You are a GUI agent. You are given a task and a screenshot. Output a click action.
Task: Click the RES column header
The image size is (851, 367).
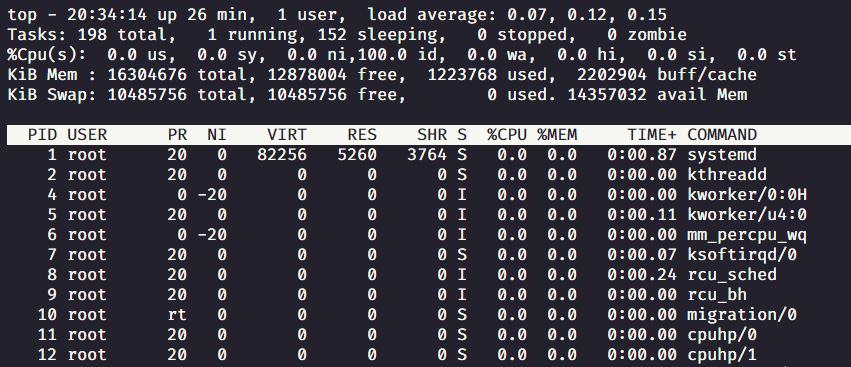tap(361, 135)
